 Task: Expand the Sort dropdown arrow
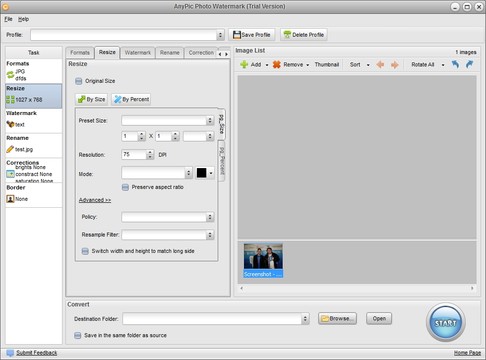(368, 65)
